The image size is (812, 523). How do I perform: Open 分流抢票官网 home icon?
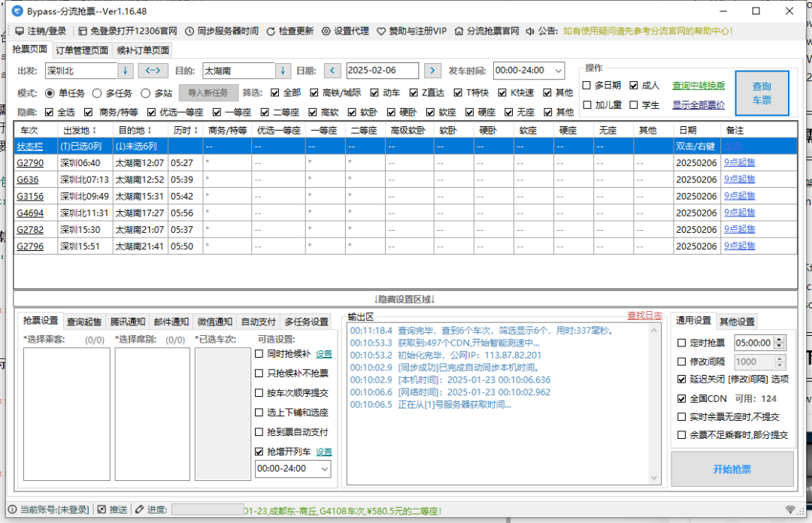coord(459,32)
